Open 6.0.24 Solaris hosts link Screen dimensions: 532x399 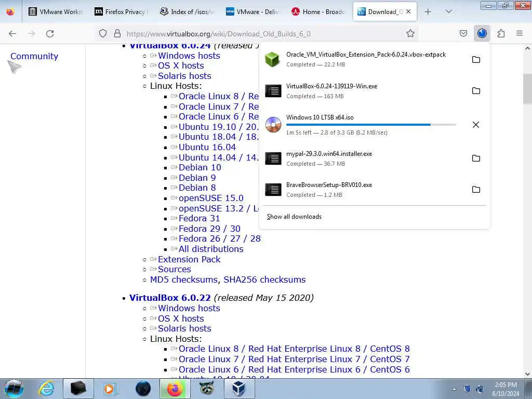[184, 76]
